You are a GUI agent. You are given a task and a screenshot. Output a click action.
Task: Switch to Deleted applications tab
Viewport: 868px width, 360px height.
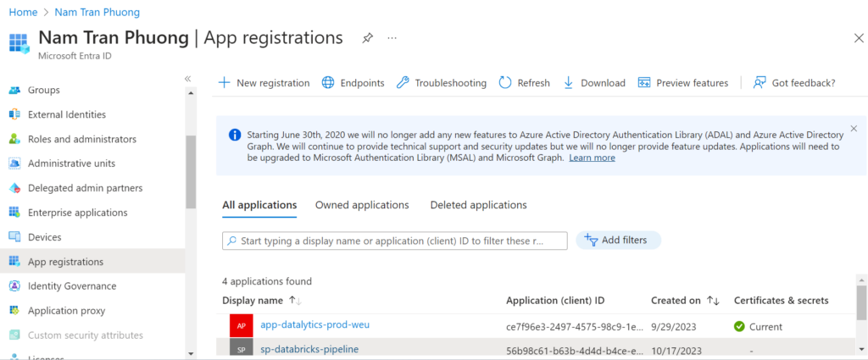pyautogui.click(x=478, y=205)
